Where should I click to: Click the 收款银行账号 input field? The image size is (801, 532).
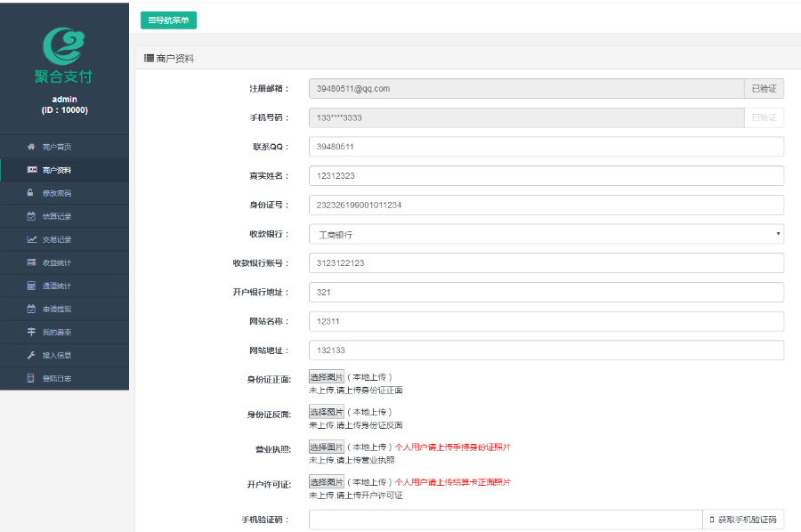[546, 263]
